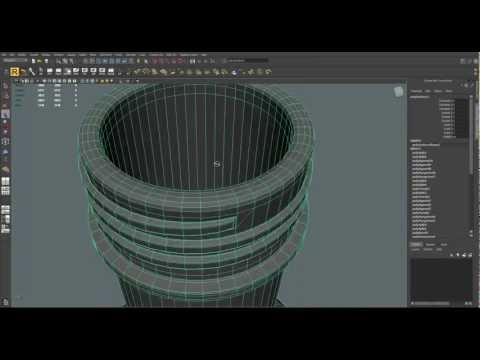This screenshot has width=480, height=360.
Task: Open the menu set dropdown on the status line
Action: tap(15, 60)
